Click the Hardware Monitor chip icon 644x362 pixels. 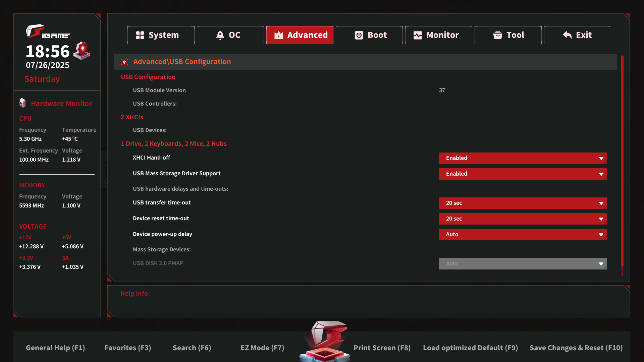click(22, 103)
